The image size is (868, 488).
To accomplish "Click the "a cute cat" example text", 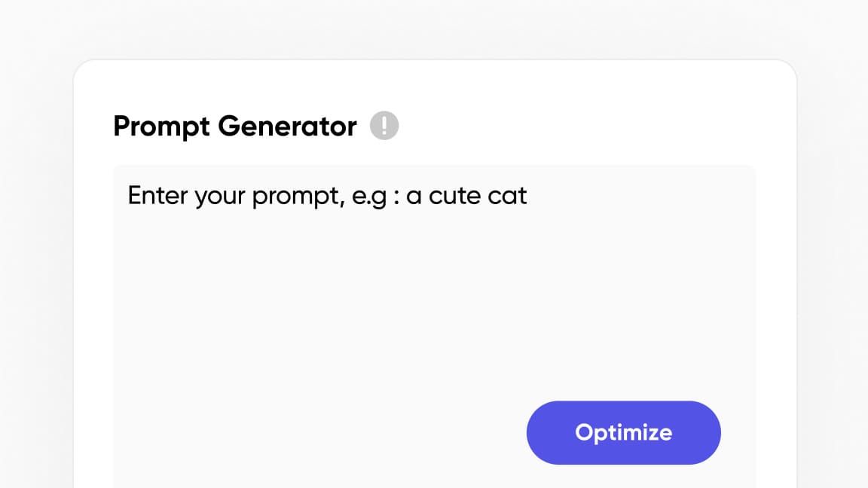I will tap(466, 196).
